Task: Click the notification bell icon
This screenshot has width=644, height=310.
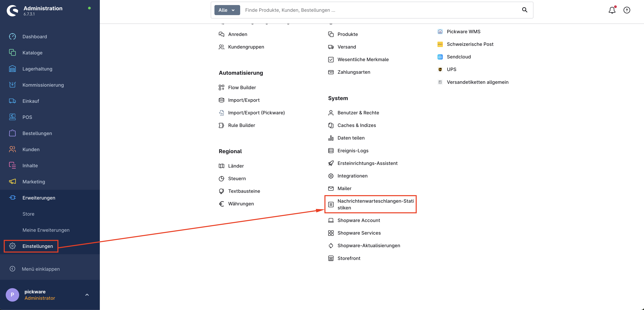Action: [x=612, y=10]
